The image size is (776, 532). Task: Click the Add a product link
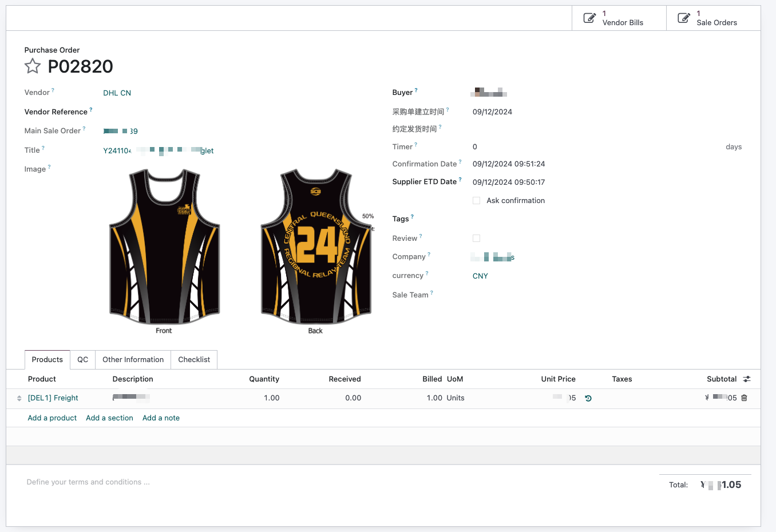click(52, 418)
